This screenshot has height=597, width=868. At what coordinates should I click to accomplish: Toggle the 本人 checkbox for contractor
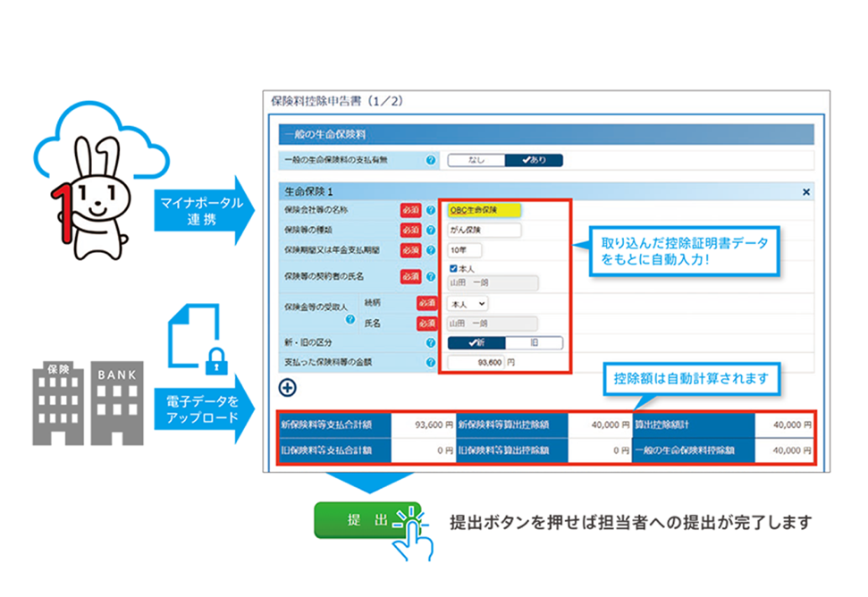pyautogui.click(x=453, y=268)
